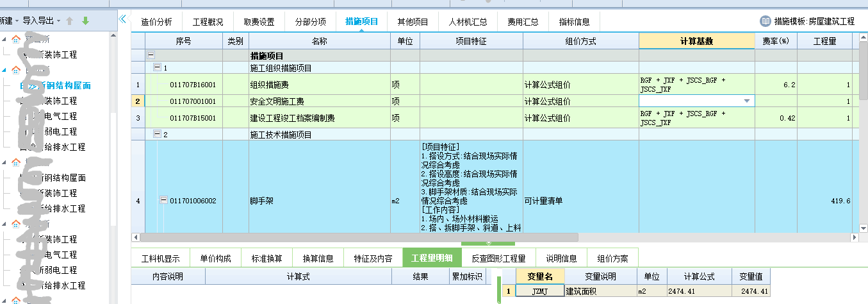This screenshot has width=868, height=304.
Task: Click the 6.2 fee rate cell
Action: [x=775, y=85]
